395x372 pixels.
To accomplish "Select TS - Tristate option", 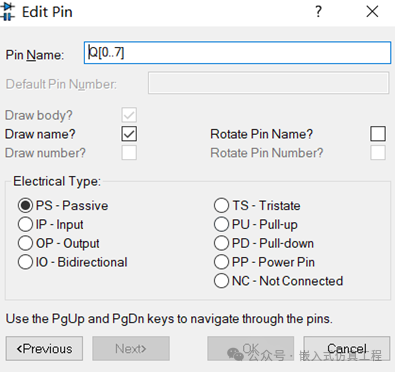I will click(x=221, y=205).
